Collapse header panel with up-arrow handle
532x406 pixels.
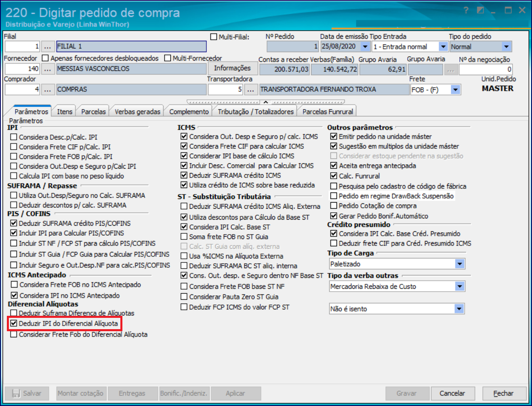pyautogui.click(x=266, y=102)
